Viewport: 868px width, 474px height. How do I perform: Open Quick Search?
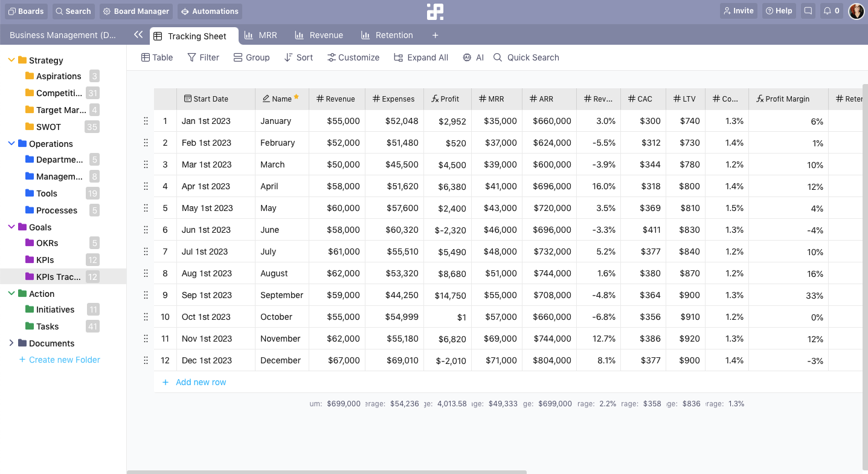(x=525, y=57)
